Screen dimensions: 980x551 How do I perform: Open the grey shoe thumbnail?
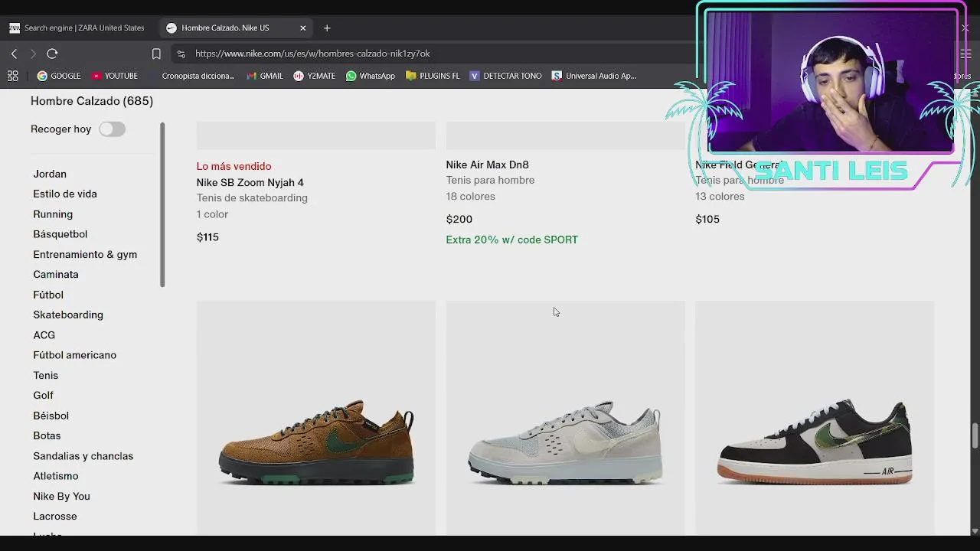(x=566, y=418)
